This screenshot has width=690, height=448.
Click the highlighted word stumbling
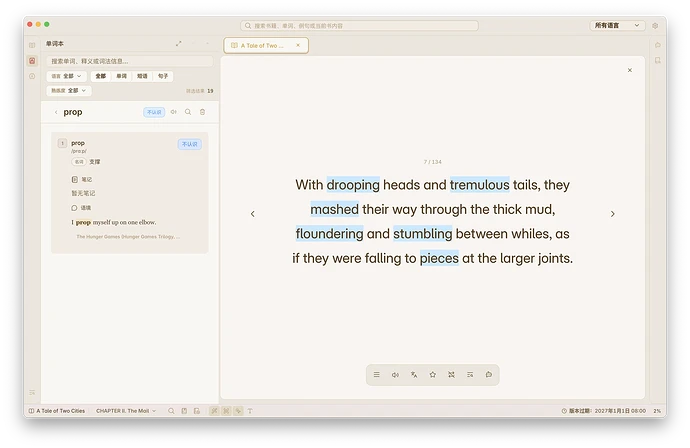(x=423, y=234)
